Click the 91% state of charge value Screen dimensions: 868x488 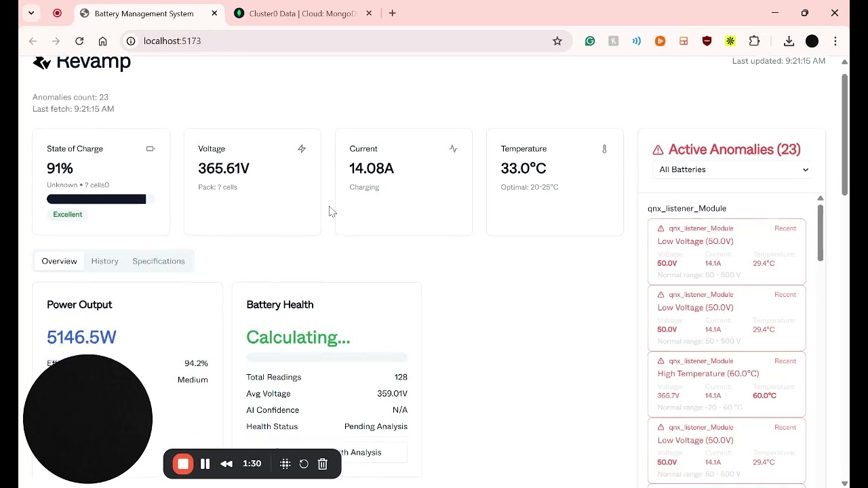(x=60, y=168)
